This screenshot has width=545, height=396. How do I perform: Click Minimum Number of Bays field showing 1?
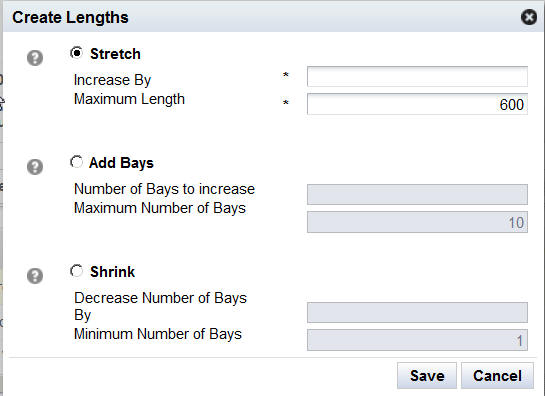click(x=417, y=340)
